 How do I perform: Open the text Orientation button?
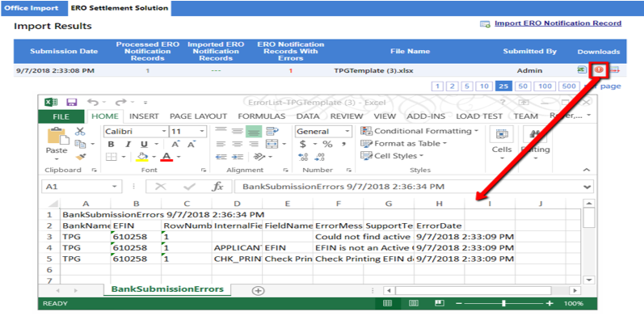click(x=259, y=157)
